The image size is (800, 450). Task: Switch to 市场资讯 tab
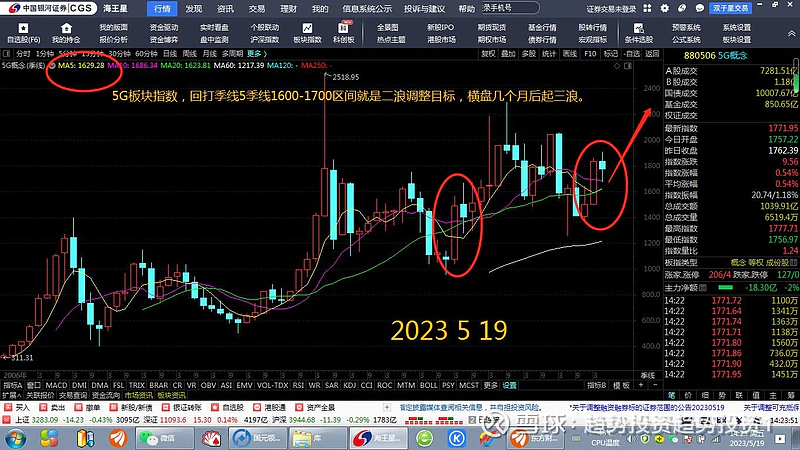tap(139, 395)
